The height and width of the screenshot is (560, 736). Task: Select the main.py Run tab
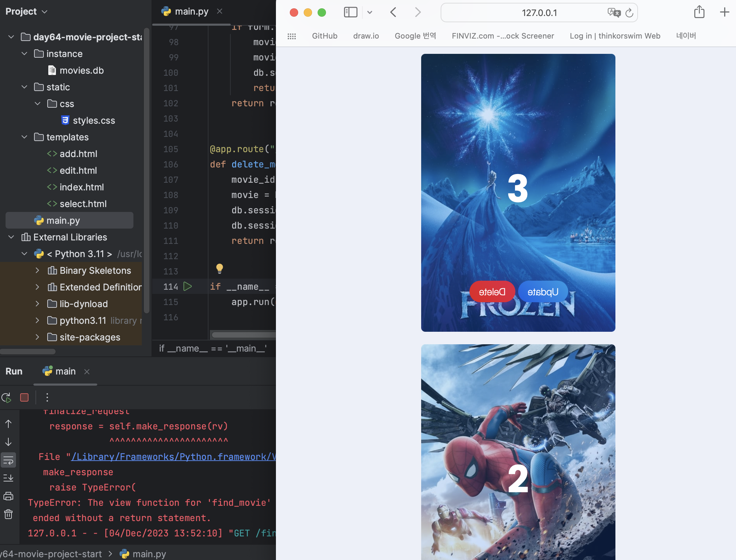click(x=65, y=371)
